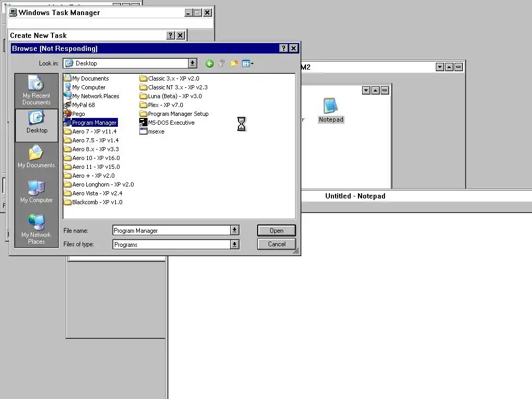Open My Recent Documents in places bar
The height and width of the screenshot is (399, 532).
pos(36,90)
